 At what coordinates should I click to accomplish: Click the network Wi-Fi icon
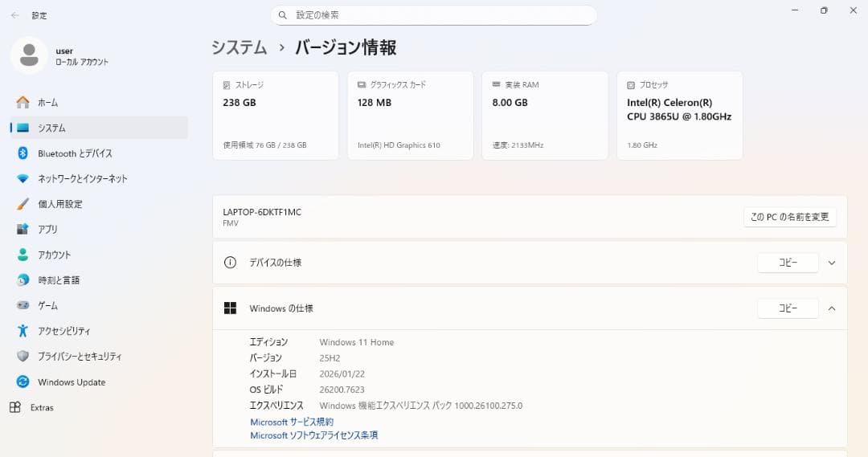coord(23,179)
